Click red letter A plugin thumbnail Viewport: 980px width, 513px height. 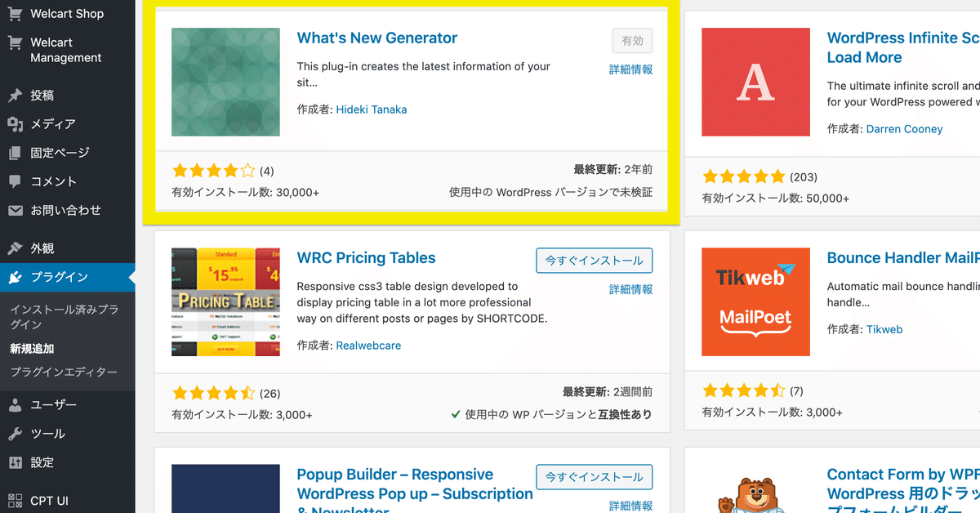tap(755, 82)
